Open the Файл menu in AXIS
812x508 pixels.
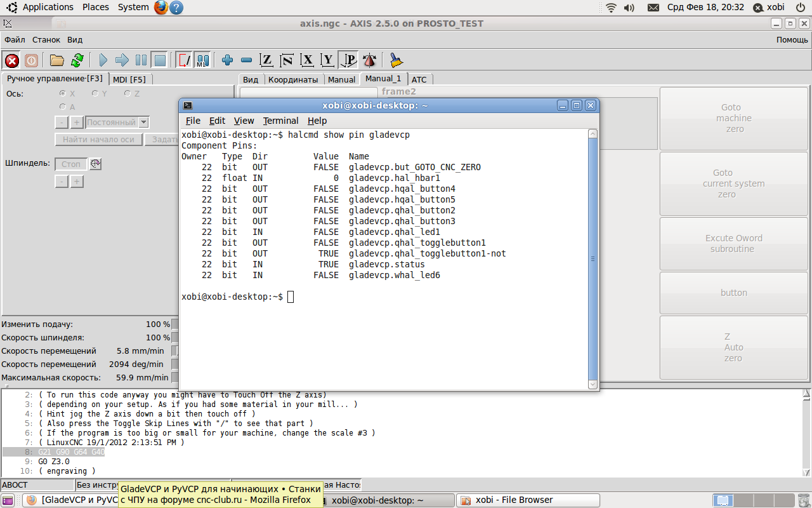point(15,39)
